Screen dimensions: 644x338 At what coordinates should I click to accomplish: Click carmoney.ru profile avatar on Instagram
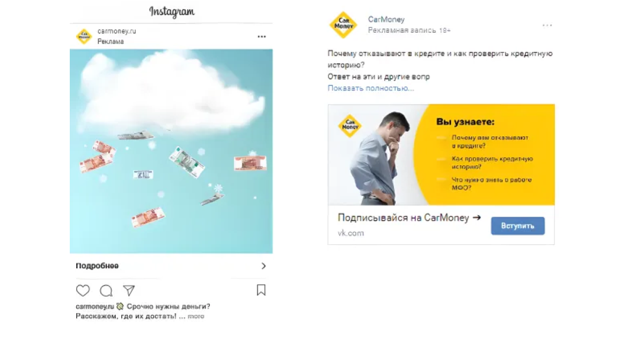[x=84, y=36]
